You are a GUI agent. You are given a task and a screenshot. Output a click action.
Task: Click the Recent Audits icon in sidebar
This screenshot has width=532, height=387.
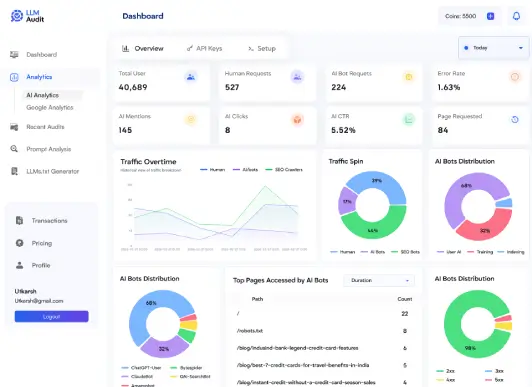pos(14,127)
